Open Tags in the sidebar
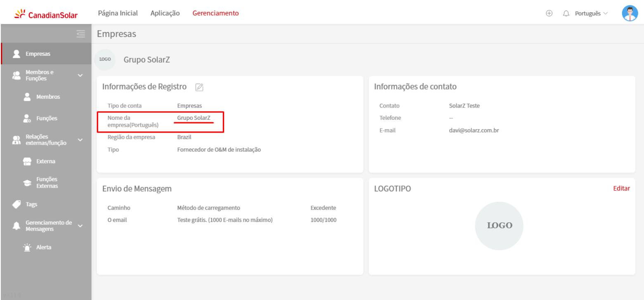This screenshot has width=644, height=300. point(31,204)
